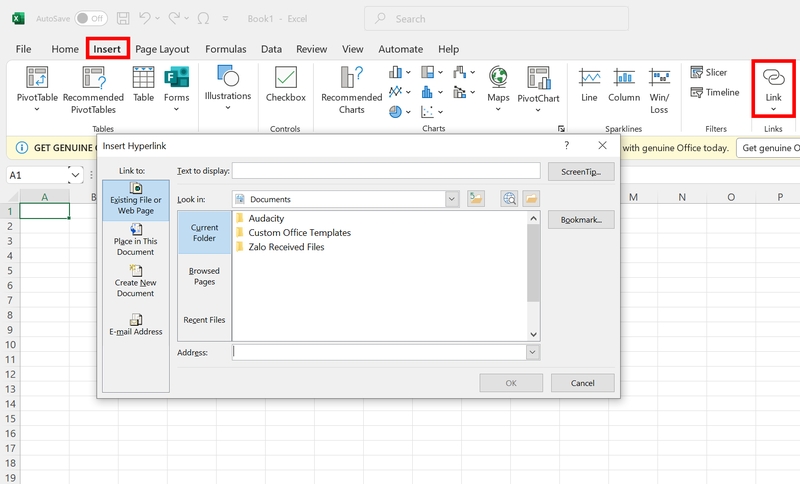Click the Search box in title bar
Screen dimensions: 800x484
(496, 19)
